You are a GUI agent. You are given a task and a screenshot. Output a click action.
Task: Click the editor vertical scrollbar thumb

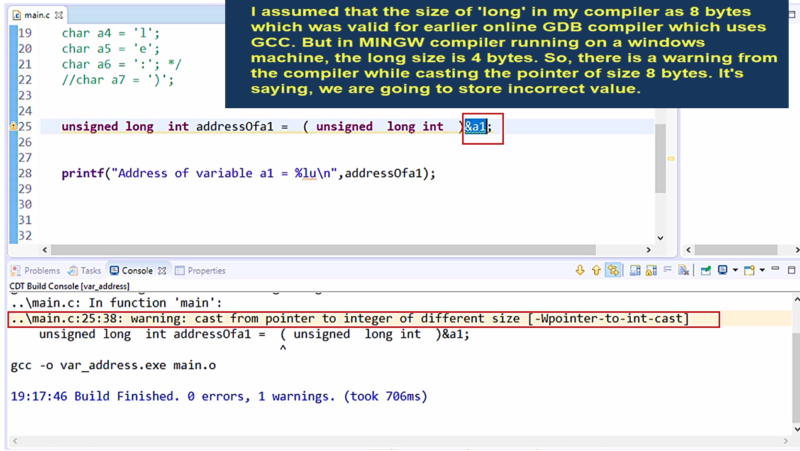pyautogui.click(x=660, y=159)
